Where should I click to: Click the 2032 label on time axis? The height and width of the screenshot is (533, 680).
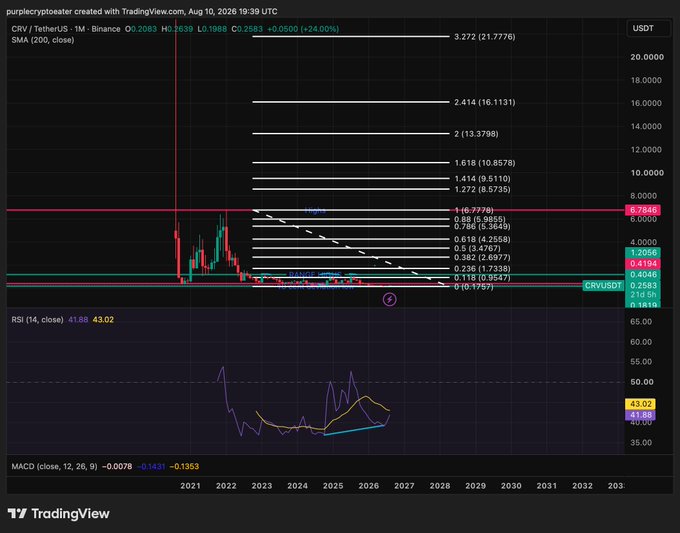pyautogui.click(x=582, y=486)
